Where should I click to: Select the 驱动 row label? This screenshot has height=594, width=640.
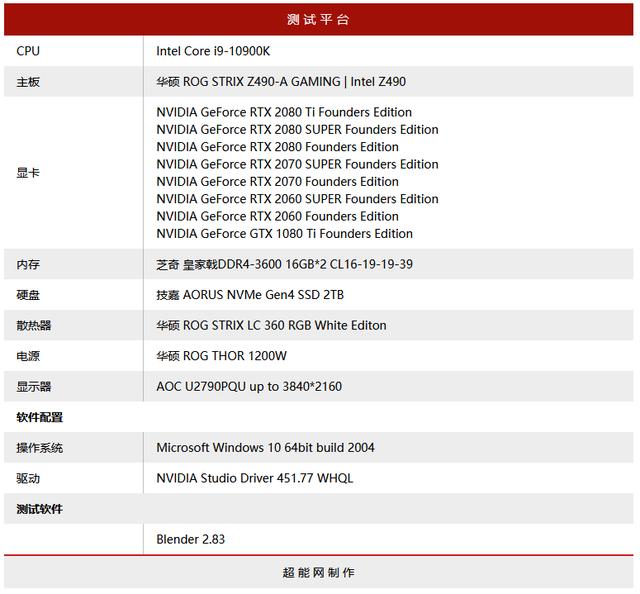tap(28, 478)
